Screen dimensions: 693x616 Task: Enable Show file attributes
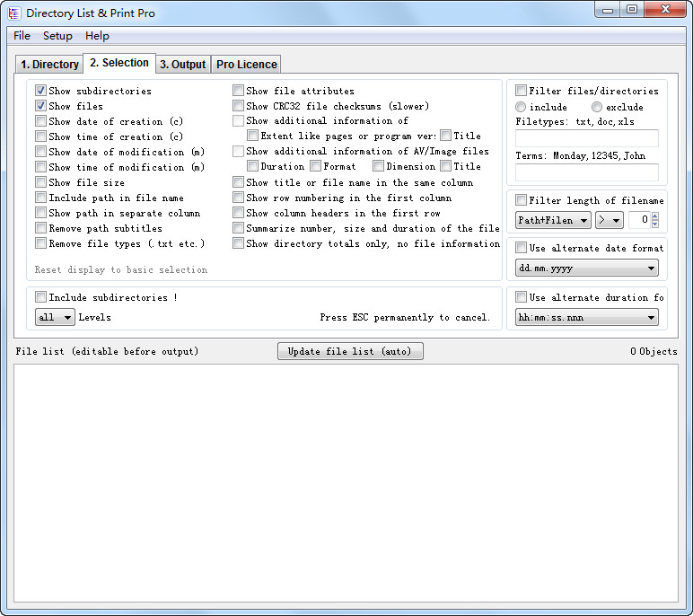(238, 91)
